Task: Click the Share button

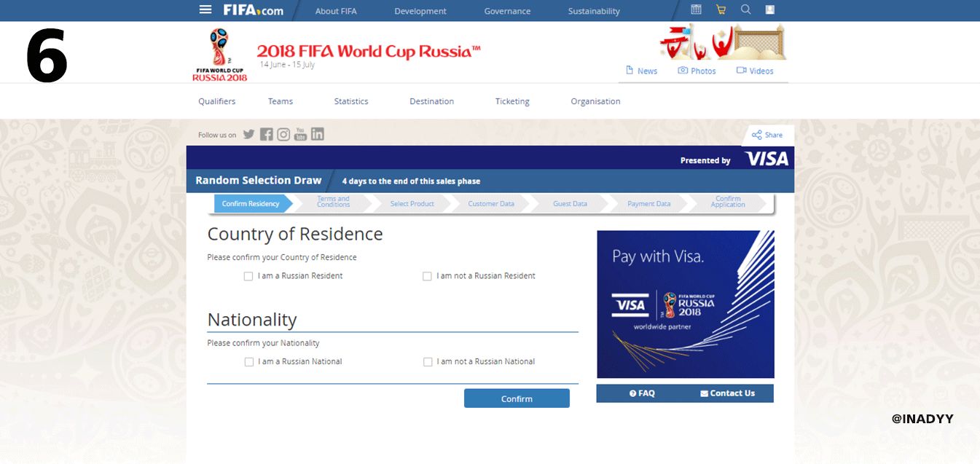Action: [767, 134]
